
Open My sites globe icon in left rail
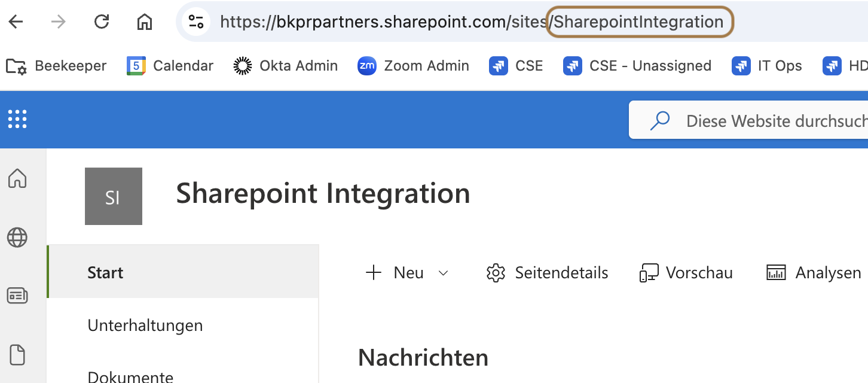(17, 238)
